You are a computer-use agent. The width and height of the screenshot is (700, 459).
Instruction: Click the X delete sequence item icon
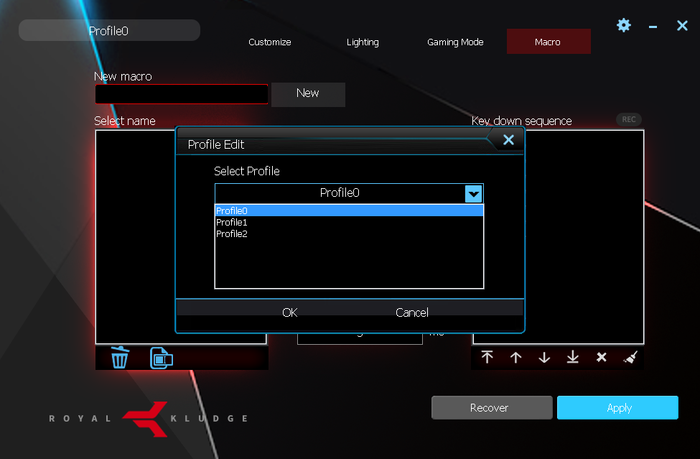pos(601,357)
